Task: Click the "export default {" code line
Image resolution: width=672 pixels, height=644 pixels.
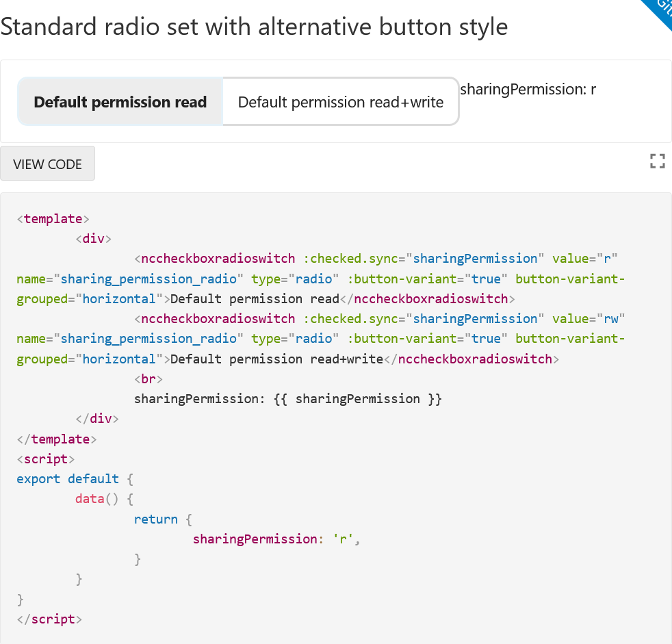Action: (75, 478)
